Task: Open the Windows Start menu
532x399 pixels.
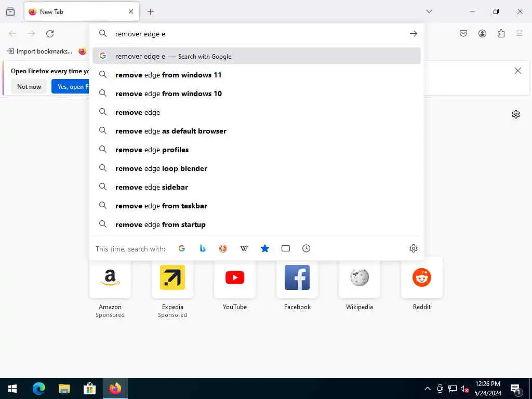Action: pyautogui.click(x=12, y=389)
